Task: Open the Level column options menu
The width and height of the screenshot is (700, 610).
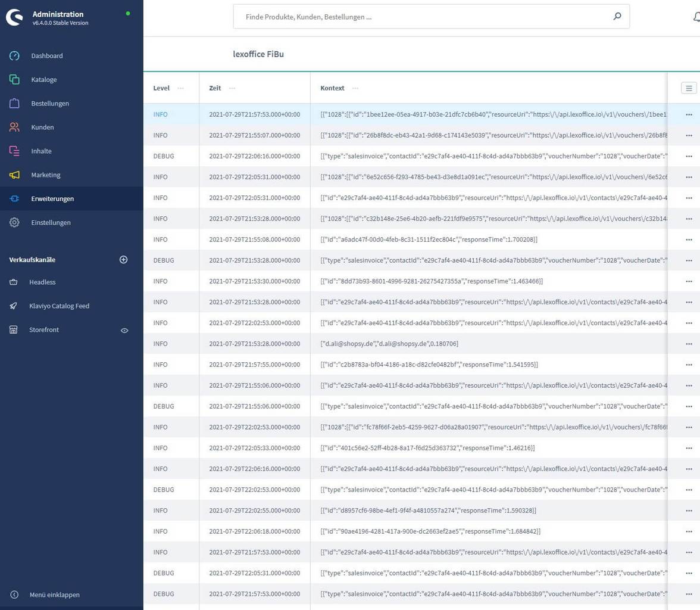Action: point(180,88)
